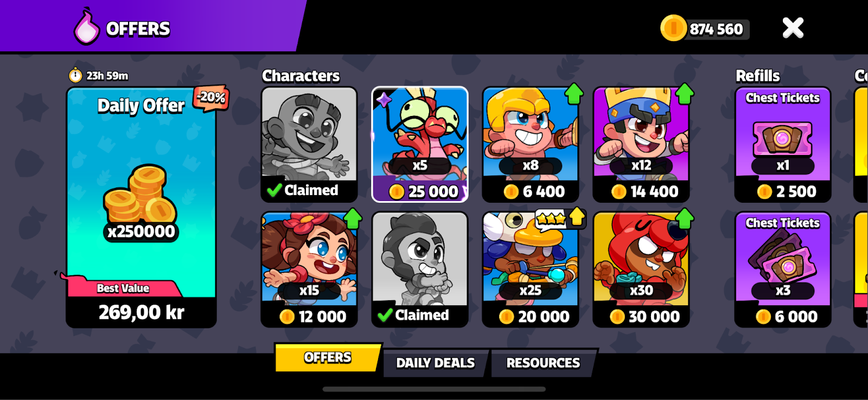Tap the gold coin balance icon
The width and height of the screenshot is (868, 400).
coord(673,28)
